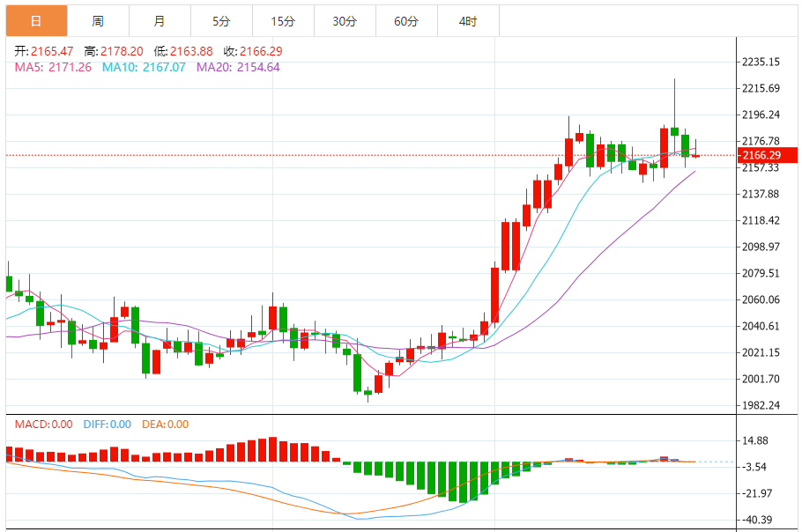This screenshot has height=532, width=802.
Task: Click the DEA:0.00 indicator label
Action: [x=165, y=425]
